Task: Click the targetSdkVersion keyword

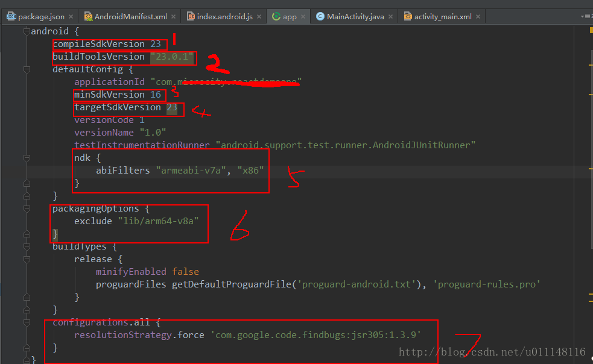Action: [118, 108]
